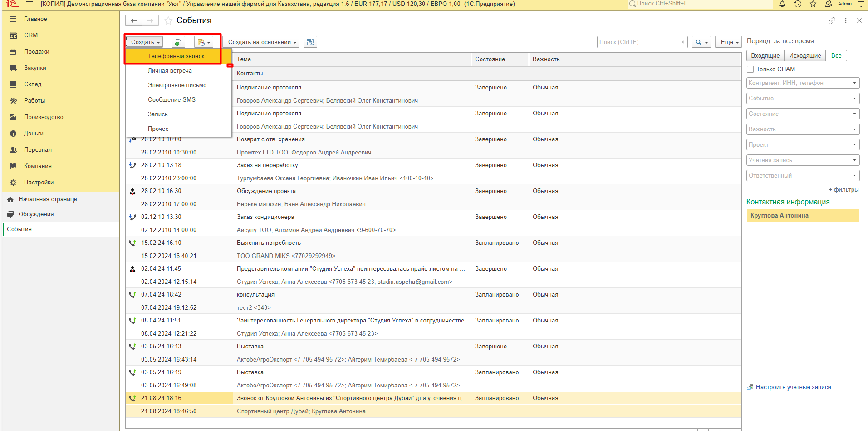Click the Период: за все время link
The image size is (868, 431).
pyautogui.click(x=780, y=41)
